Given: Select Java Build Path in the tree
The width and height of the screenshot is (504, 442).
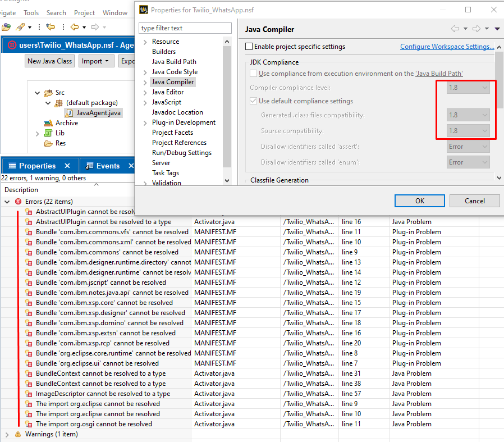Looking at the screenshot, I should pyautogui.click(x=174, y=62).
